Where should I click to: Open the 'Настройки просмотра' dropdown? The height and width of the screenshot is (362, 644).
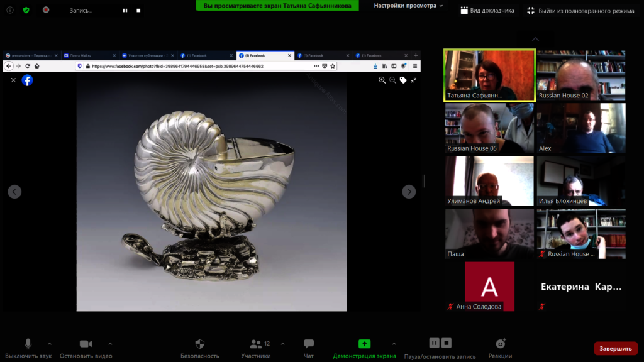(408, 6)
